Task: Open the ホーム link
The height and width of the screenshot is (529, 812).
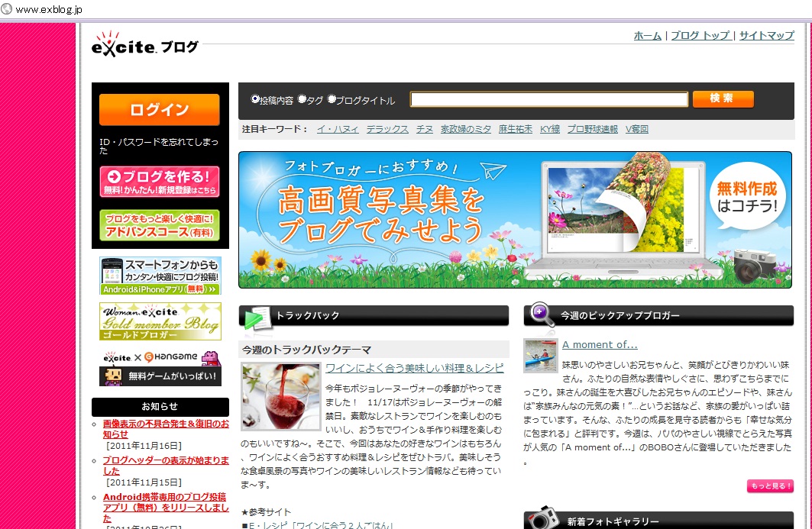Action: pos(647,36)
